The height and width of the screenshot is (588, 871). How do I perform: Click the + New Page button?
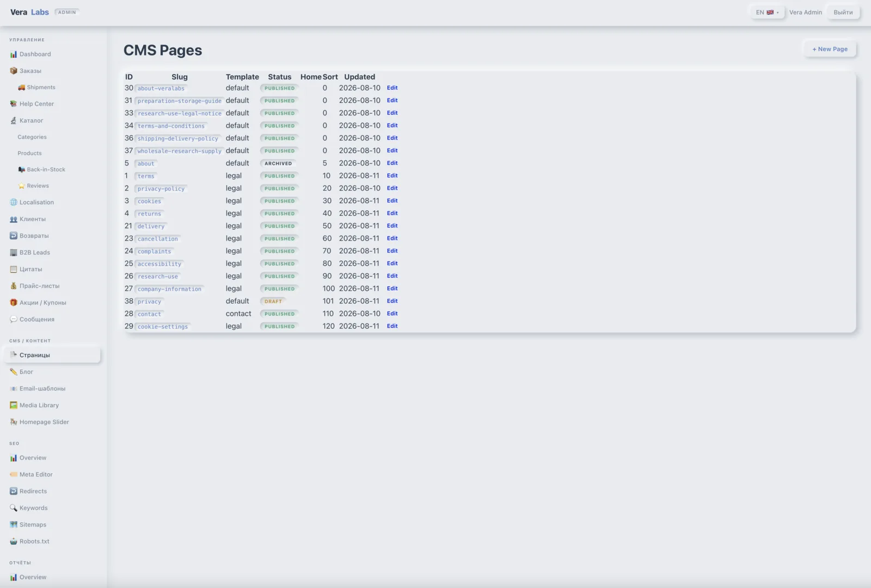point(830,49)
